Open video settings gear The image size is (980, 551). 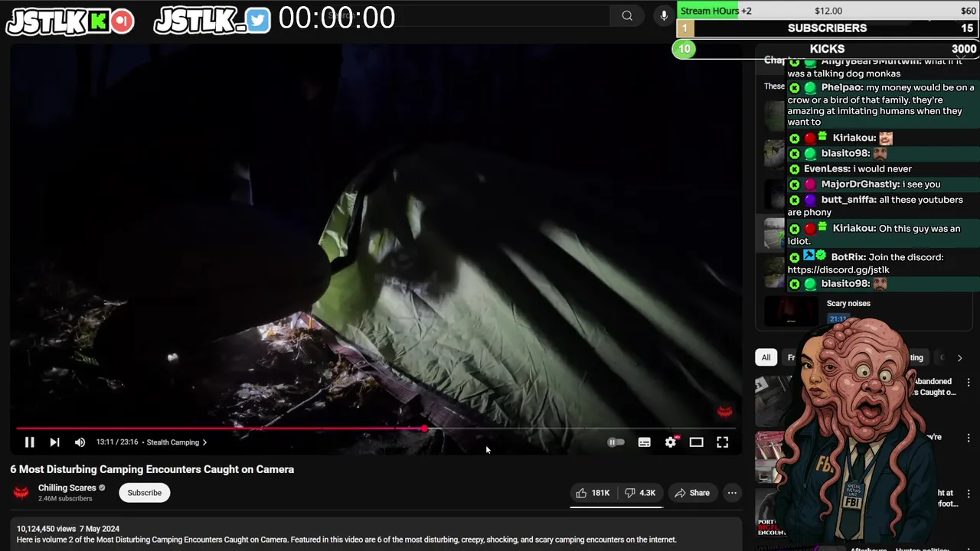tap(671, 442)
